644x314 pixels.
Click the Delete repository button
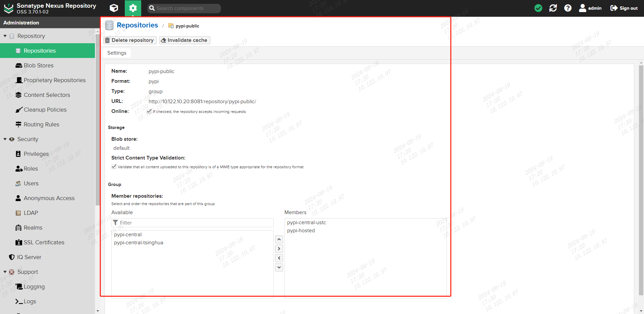pos(129,40)
